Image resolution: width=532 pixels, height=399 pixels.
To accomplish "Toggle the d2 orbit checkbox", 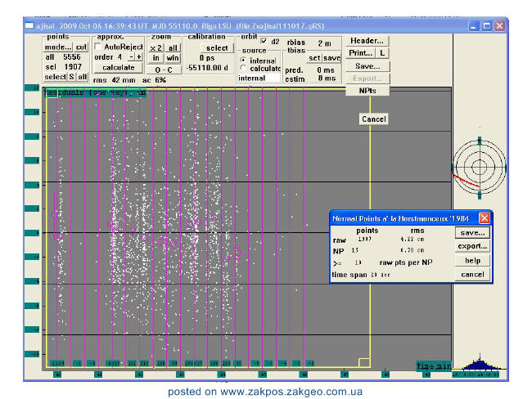I will tap(264, 42).
